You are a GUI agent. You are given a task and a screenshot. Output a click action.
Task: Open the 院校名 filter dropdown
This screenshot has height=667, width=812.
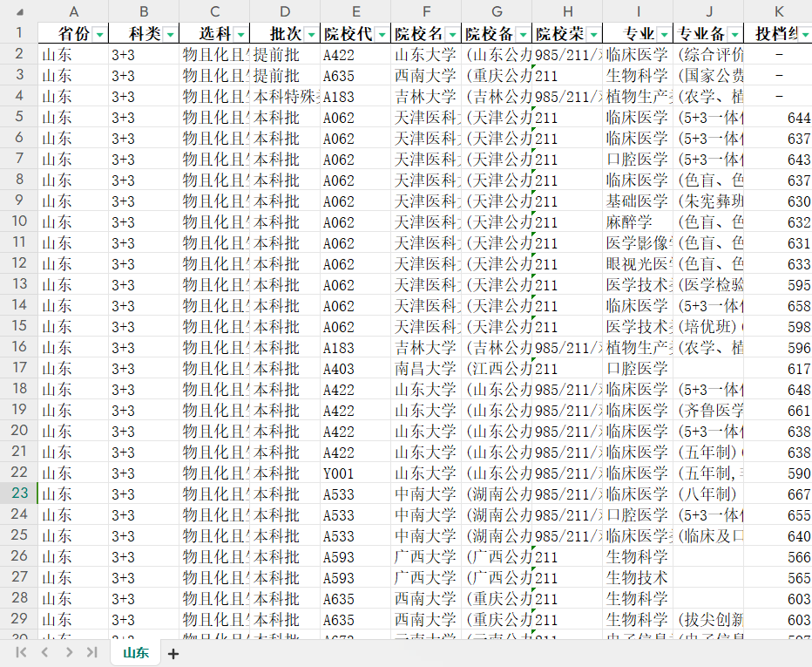point(451,33)
